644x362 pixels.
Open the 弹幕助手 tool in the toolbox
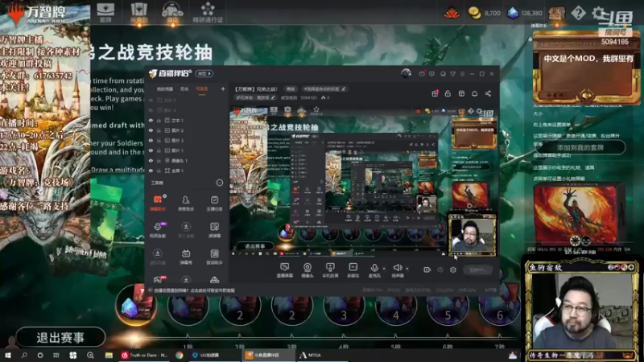(158, 203)
